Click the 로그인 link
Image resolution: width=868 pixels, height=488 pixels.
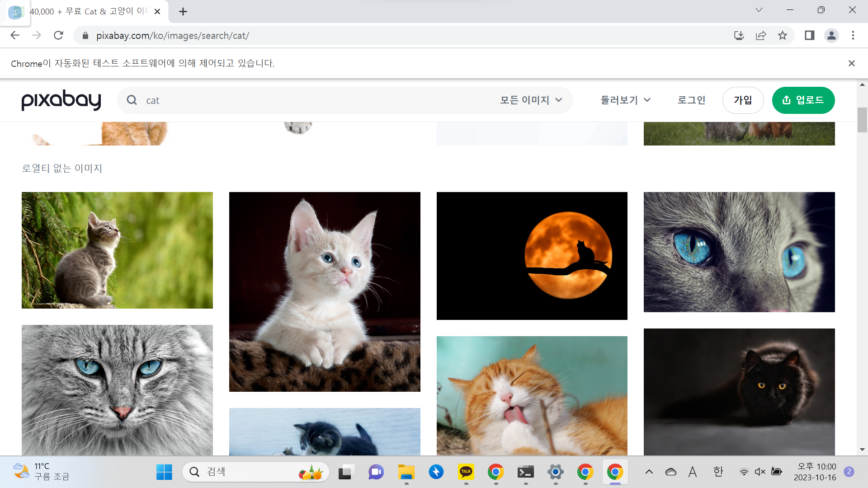(691, 100)
